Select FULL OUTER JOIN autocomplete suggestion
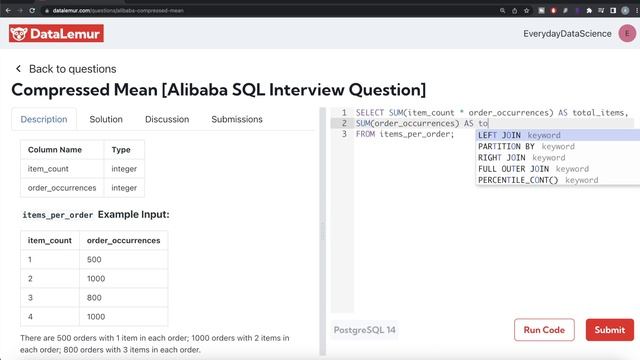 point(558,169)
